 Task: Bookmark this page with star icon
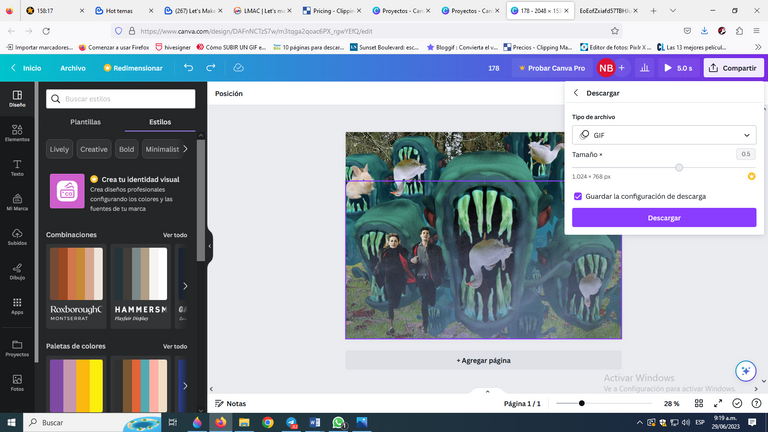[x=615, y=31]
